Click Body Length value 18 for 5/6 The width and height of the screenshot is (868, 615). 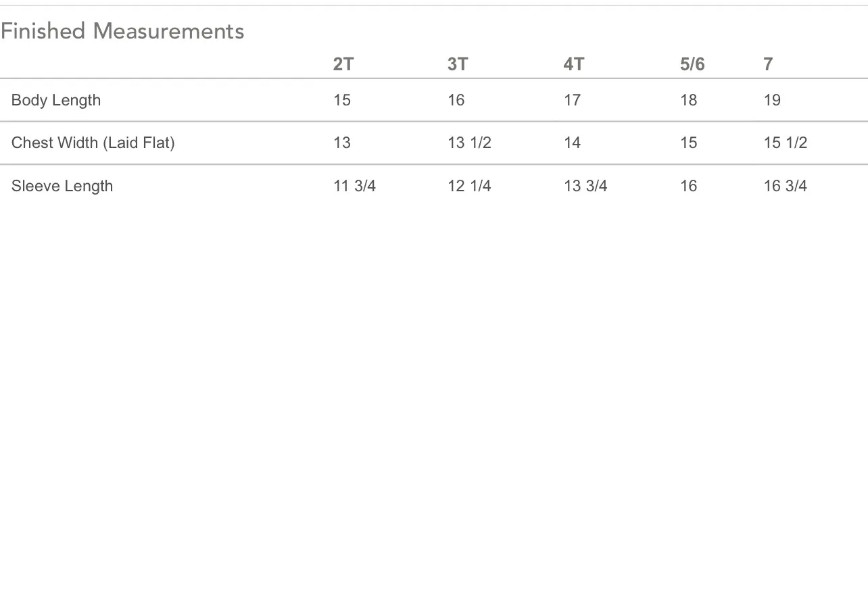(x=688, y=100)
